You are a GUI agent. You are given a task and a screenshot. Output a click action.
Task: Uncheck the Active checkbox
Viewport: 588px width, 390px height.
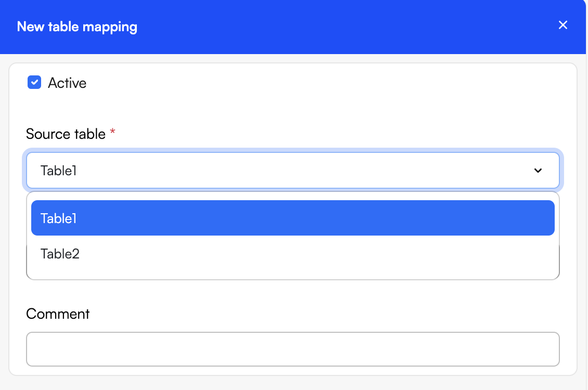34,83
